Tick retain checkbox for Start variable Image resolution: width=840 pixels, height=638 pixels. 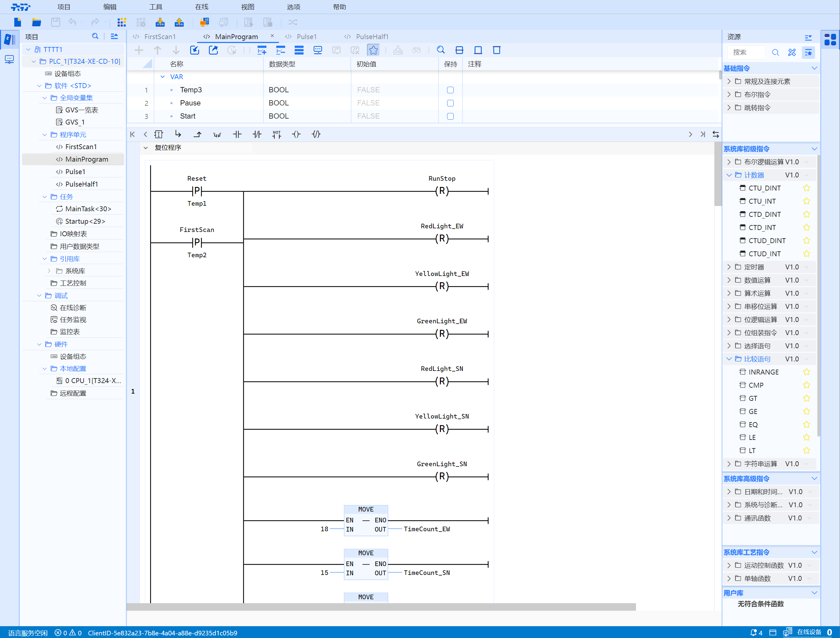[x=450, y=116]
